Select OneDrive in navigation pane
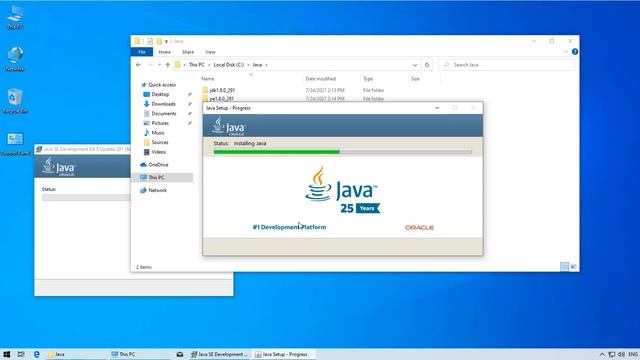The height and width of the screenshot is (360, 640). click(158, 165)
